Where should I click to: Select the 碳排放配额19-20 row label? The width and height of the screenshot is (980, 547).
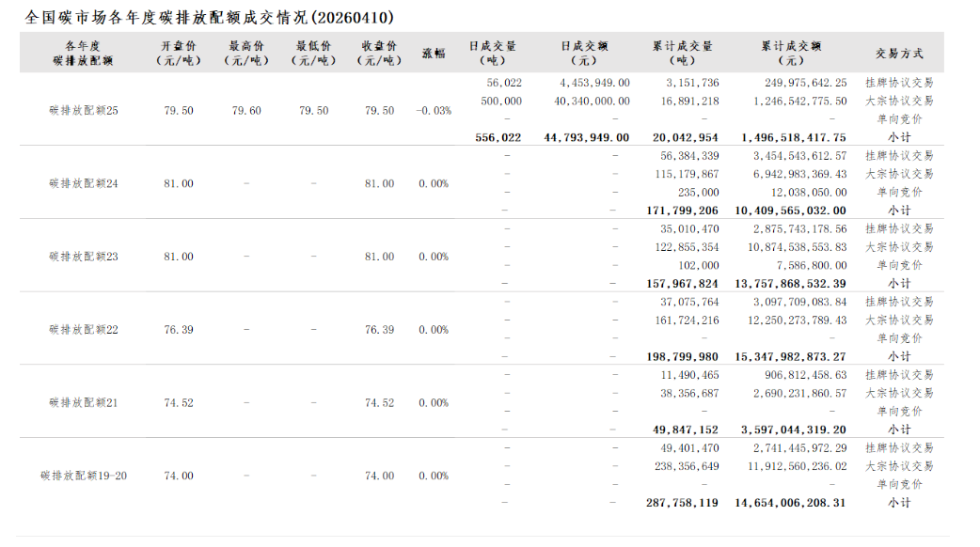click(x=84, y=476)
